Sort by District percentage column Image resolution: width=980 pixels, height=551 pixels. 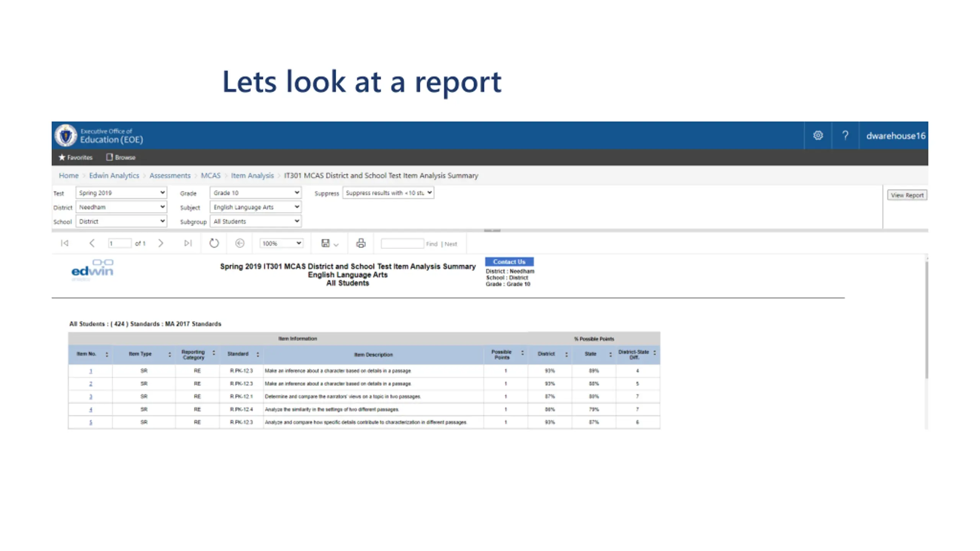click(566, 354)
